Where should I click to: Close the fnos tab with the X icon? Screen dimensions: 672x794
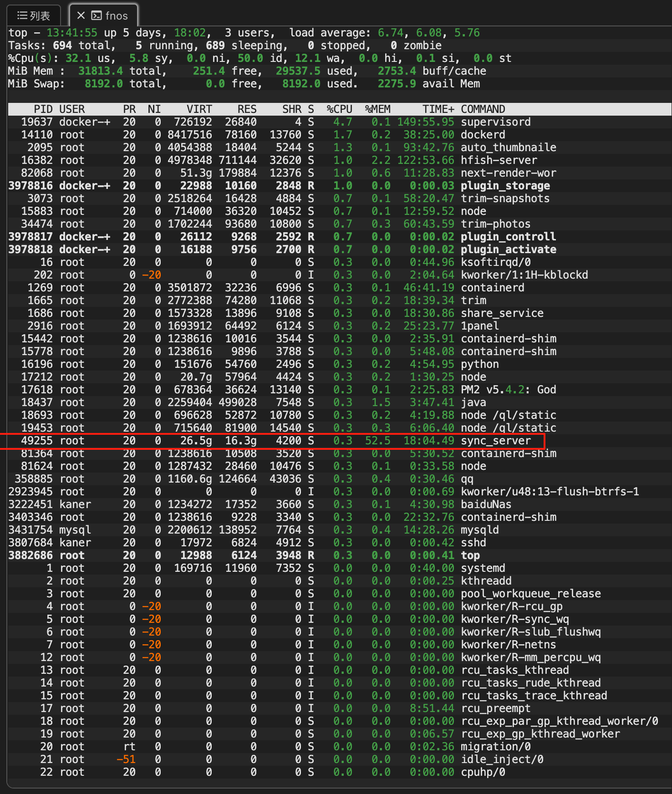[81, 15]
